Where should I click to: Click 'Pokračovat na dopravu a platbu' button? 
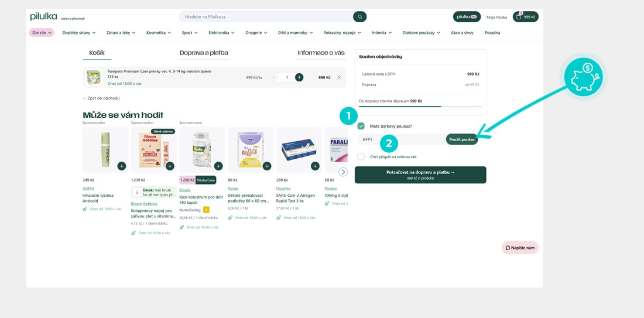tap(420, 175)
